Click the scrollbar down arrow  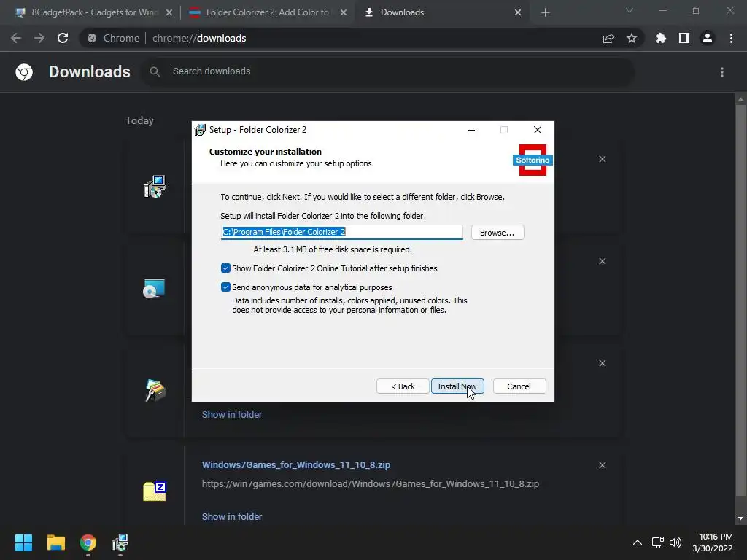[740, 518]
